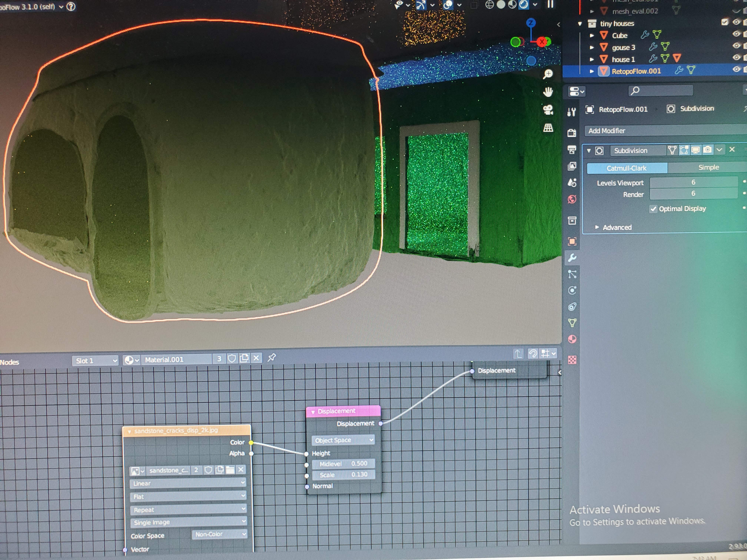The width and height of the screenshot is (747, 560).
Task: Click the zoom magnifier viewport gizmo
Action: pos(547,74)
